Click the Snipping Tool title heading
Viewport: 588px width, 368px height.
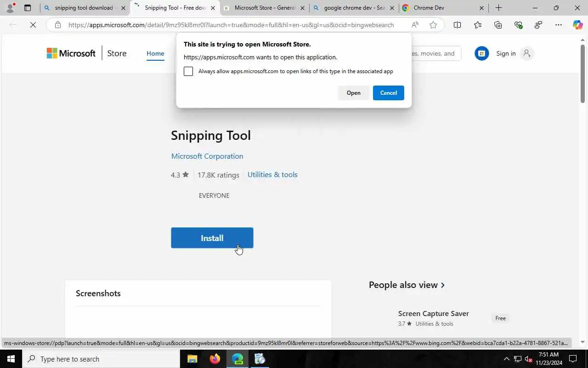[x=211, y=135]
